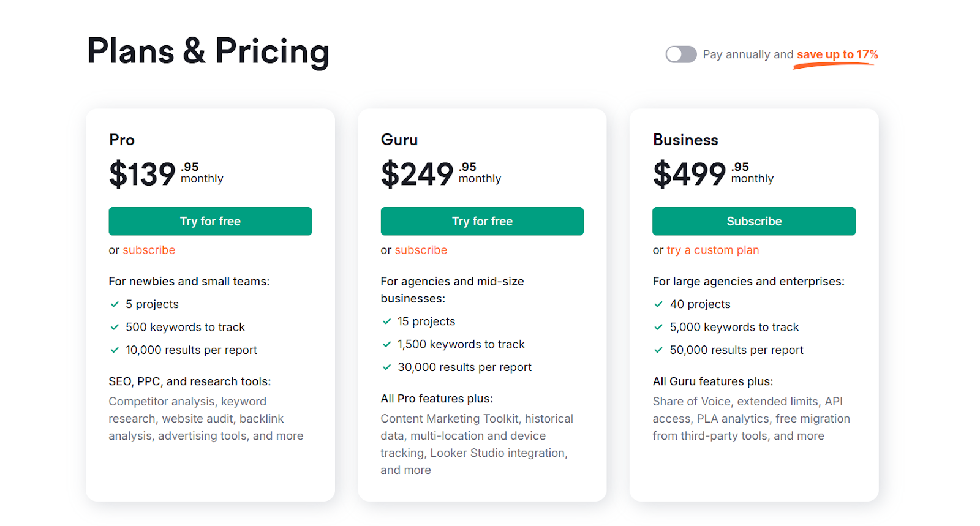980x526 pixels.
Task: Click the save up to 17% text
Action: 837,54
